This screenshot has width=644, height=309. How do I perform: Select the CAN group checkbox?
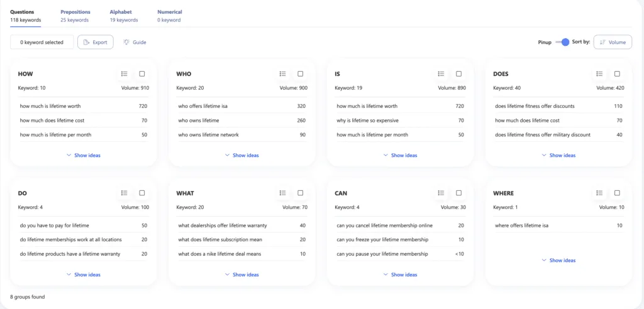[x=458, y=193]
